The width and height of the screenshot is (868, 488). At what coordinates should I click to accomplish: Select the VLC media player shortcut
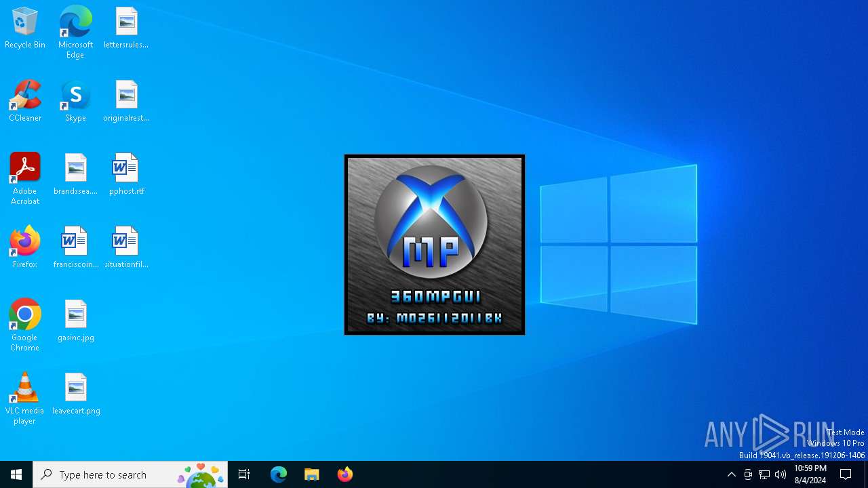click(25, 399)
